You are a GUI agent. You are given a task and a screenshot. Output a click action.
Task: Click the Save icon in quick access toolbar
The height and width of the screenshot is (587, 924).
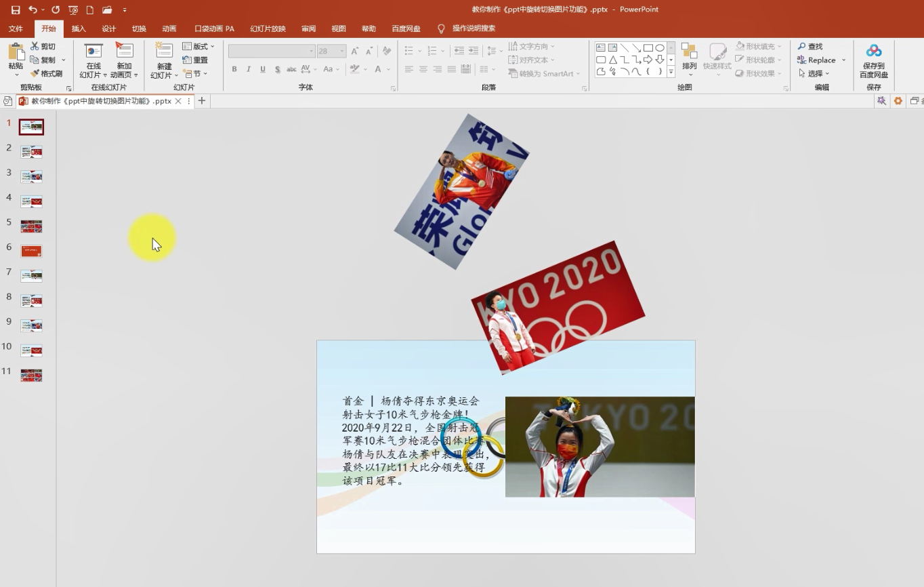[16, 10]
